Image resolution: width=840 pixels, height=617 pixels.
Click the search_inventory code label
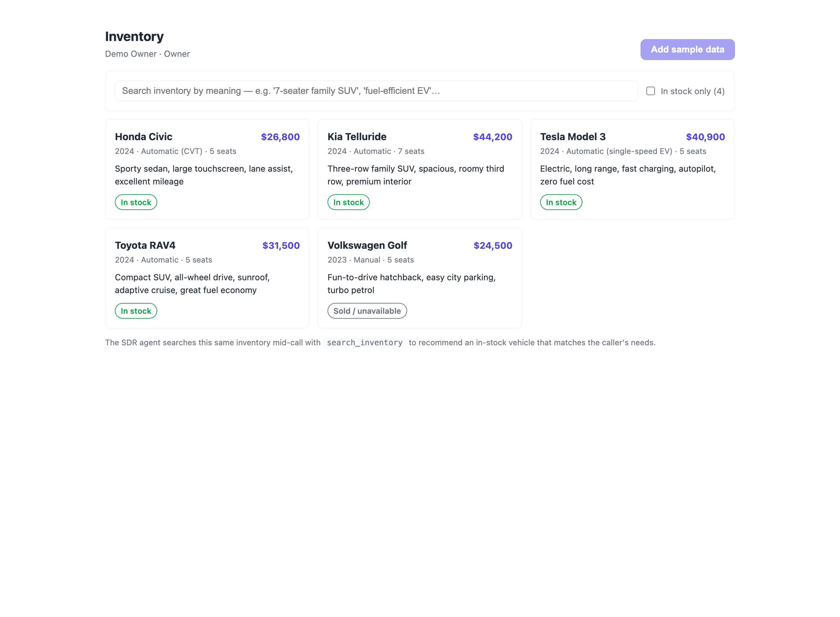[x=365, y=343]
